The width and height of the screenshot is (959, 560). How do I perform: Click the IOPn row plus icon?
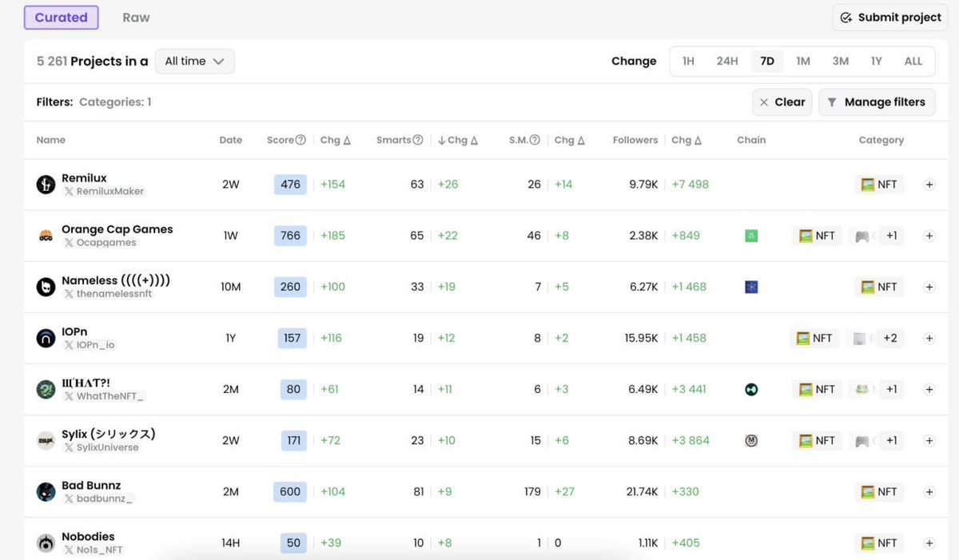click(x=929, y=338)
